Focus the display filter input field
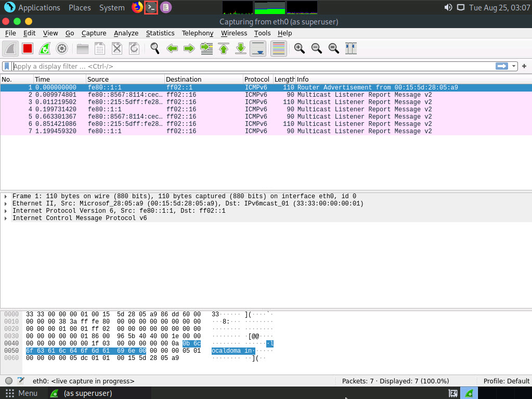532x399 pixels. pos(253,66)
